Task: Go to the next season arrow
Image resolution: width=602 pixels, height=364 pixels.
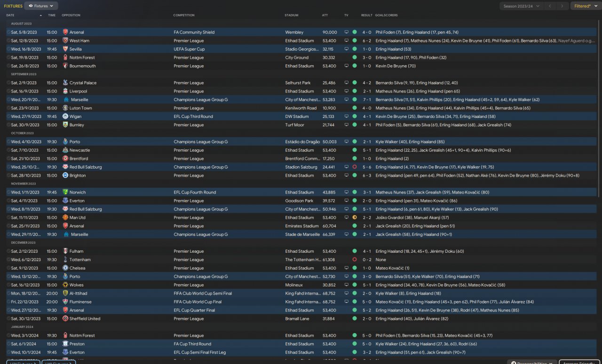Action: pyautogui.click(x=562, y=6)
